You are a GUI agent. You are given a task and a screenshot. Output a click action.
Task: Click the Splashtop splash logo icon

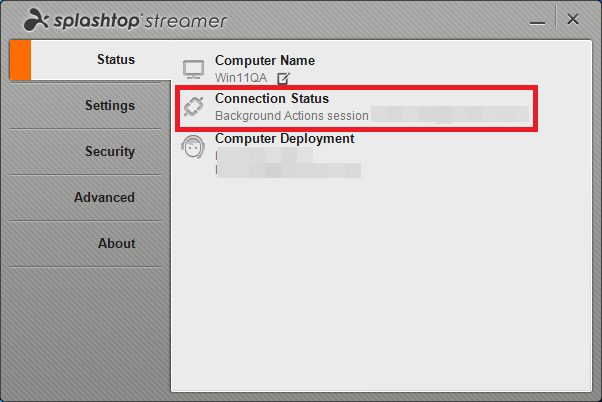click(x=36, y=20)
